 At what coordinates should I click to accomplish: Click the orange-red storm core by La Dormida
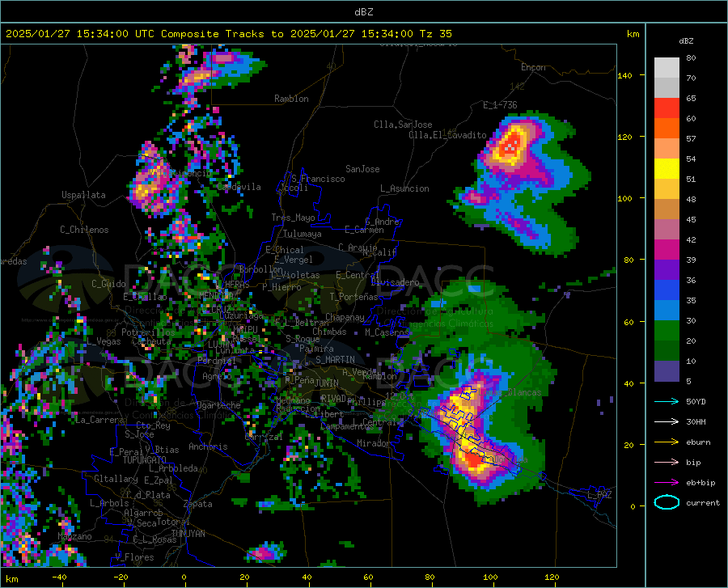point(473,460)
